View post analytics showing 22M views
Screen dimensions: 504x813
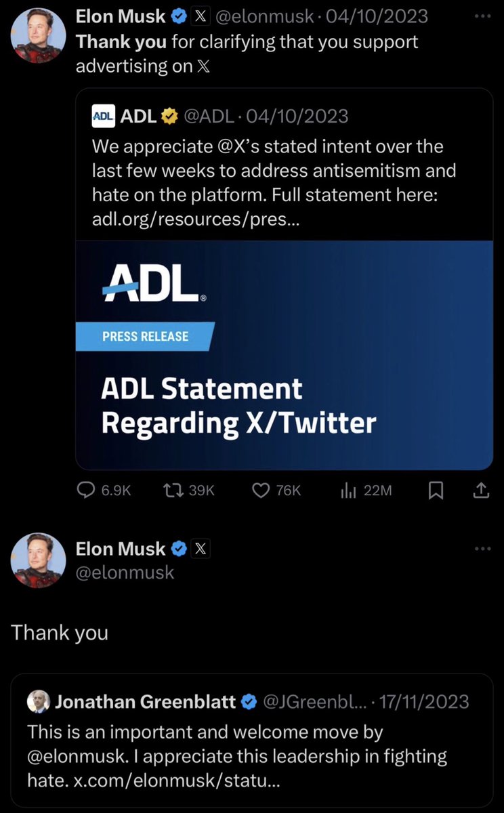pyautogui.click(x=348, y=491)
